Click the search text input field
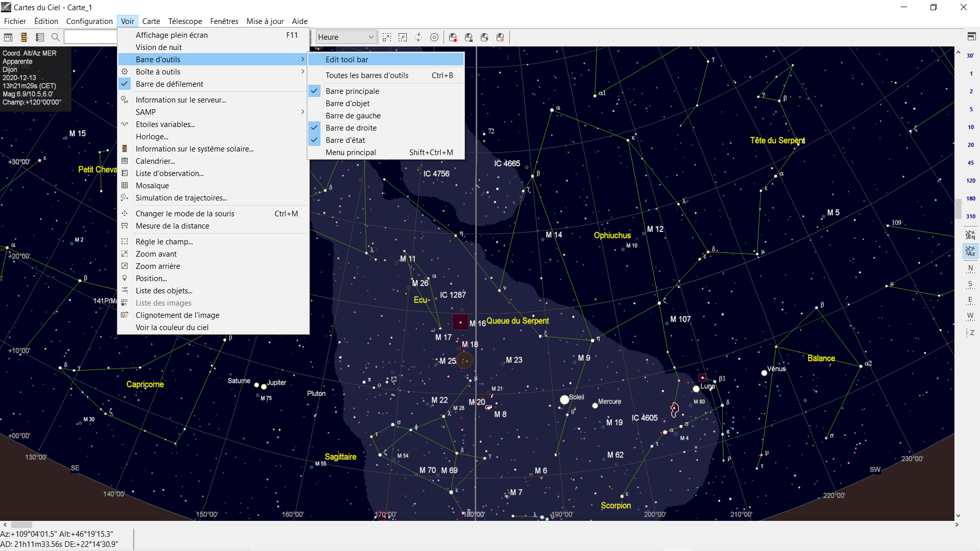Viewport: 980px width, 551px height. 91,37
